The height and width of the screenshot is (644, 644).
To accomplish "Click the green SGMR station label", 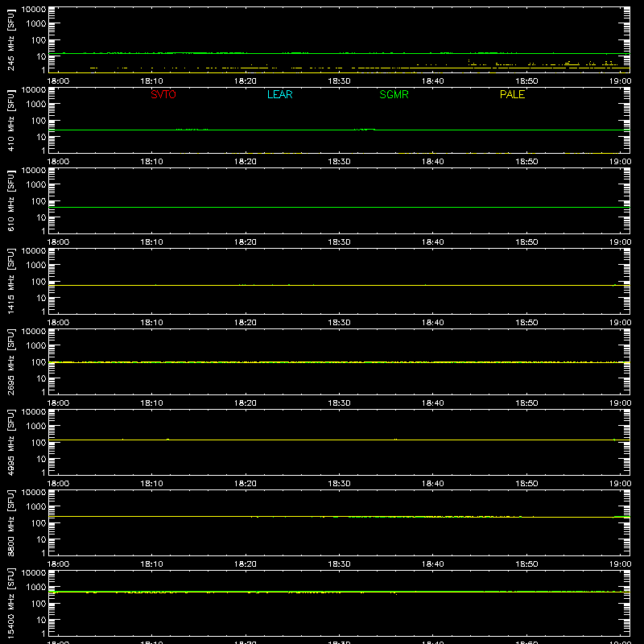I will (394, 94).
